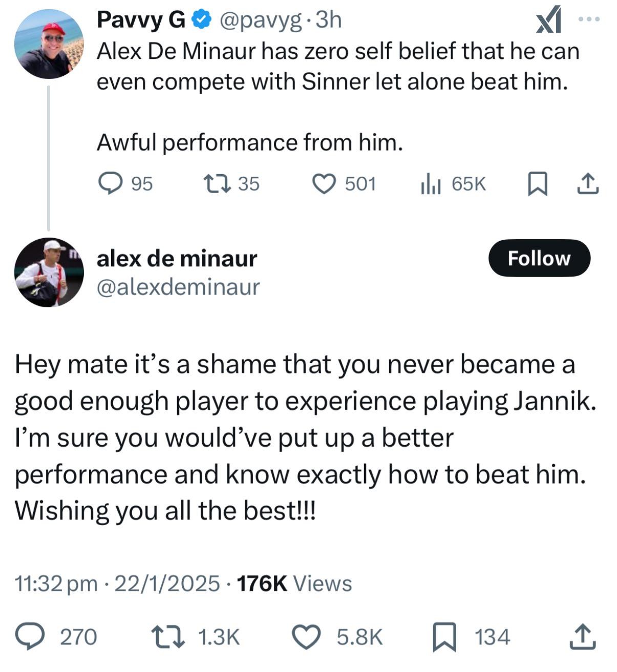Open Pavvy G's profile picture
This screenshot has height=672, width=617.
tap(49, 44)
